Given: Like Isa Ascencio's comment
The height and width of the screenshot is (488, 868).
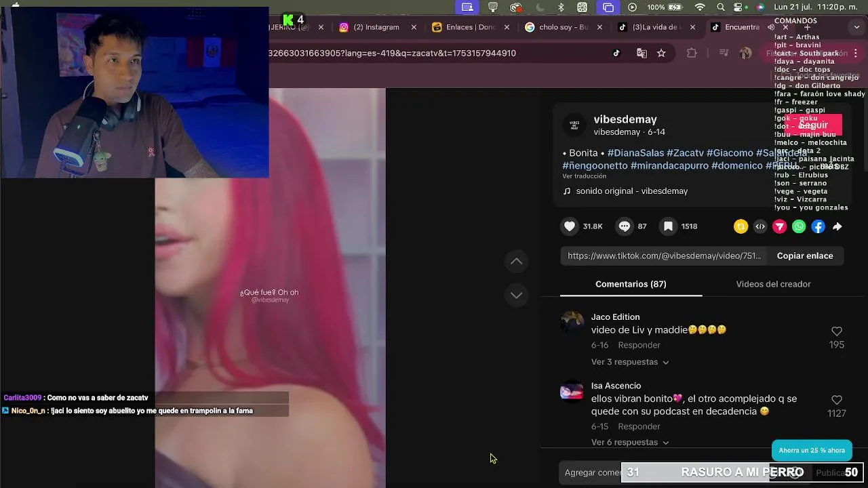Looking at the screenshot, I should click(837, 400).
